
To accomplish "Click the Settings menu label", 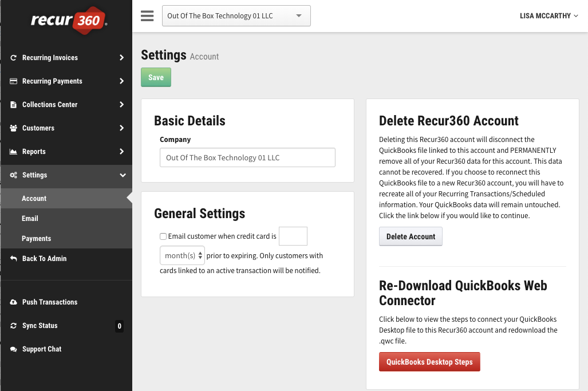I will pyautogui.click(x=34, y=175).
